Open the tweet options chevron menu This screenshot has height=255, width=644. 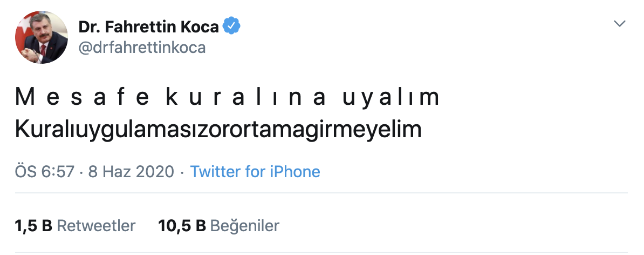coord(620,24)
